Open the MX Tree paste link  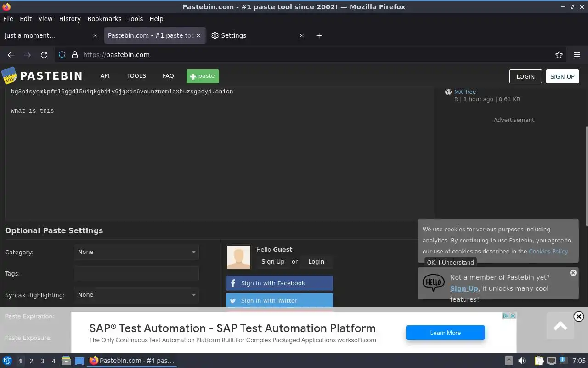tap(465, 92)
